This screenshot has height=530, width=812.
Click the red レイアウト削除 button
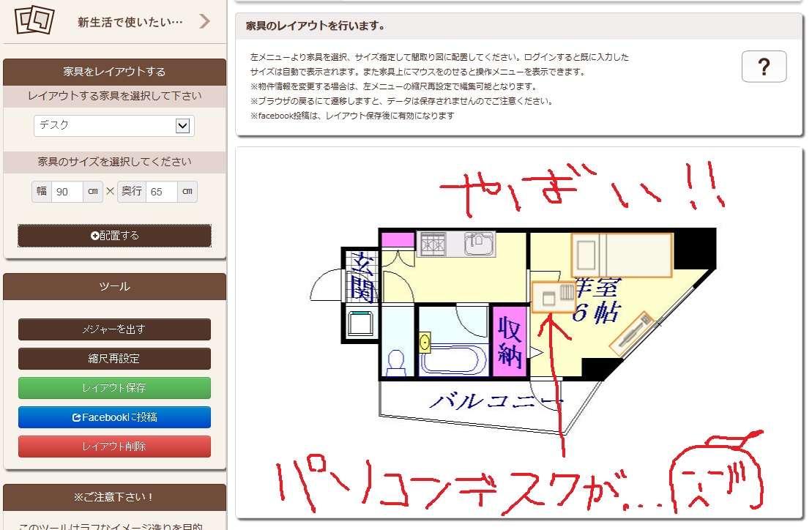pos(114,447)
